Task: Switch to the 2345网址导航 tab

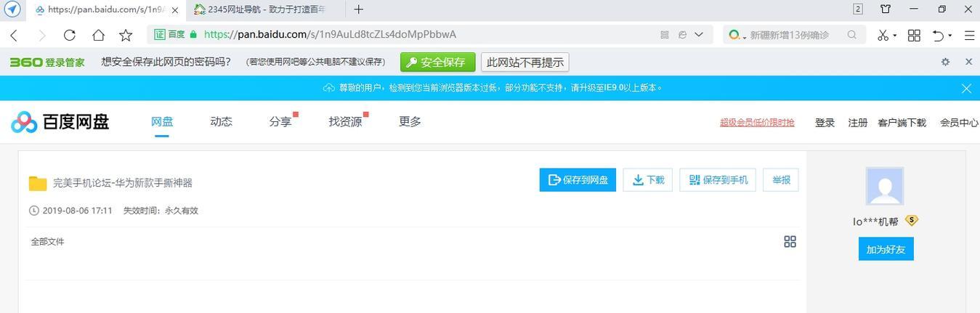Action: (262, 9)
